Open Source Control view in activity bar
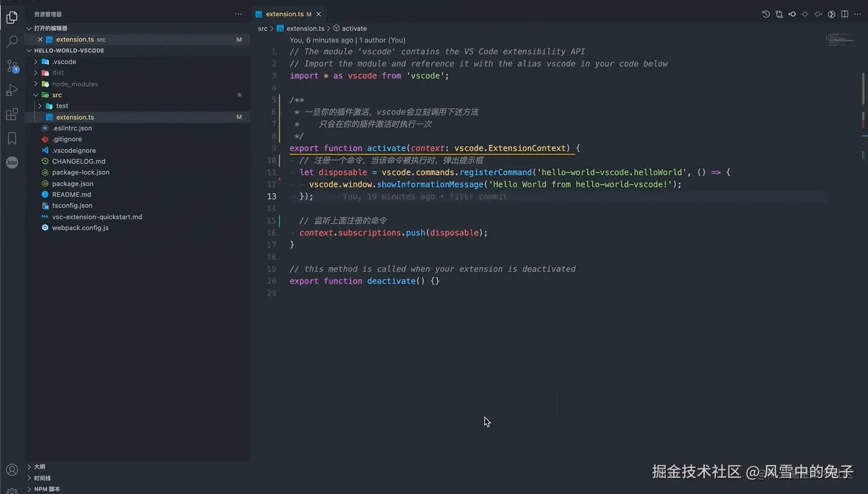 point(11,66)
